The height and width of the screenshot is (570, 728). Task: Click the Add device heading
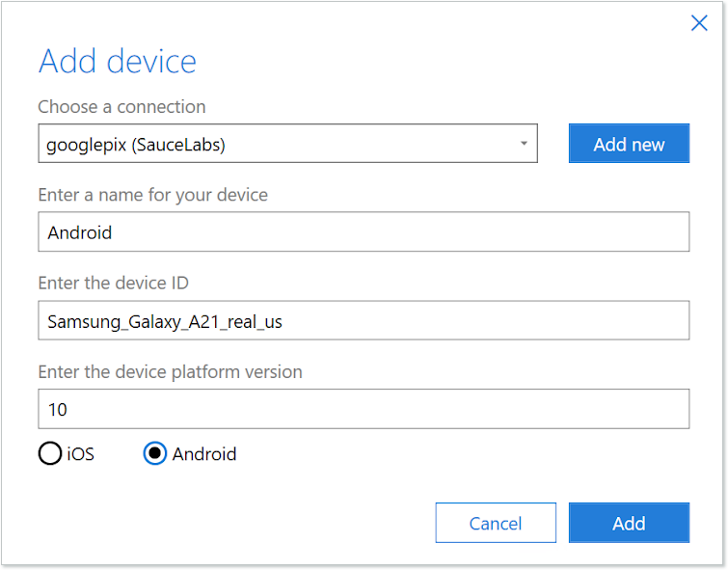pyautogui.click(x=117, y=62)
